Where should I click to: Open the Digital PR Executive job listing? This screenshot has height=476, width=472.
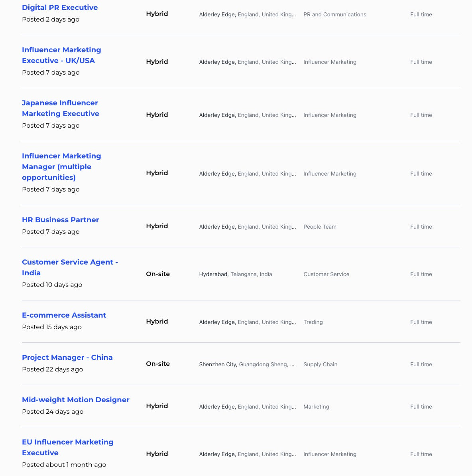click(60, 8)
